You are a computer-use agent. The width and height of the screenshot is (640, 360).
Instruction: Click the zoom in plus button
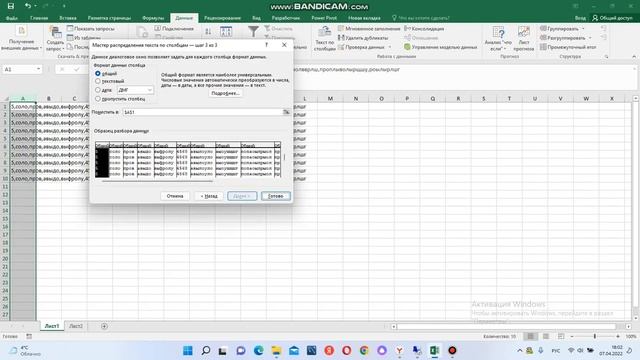[618, 336]
